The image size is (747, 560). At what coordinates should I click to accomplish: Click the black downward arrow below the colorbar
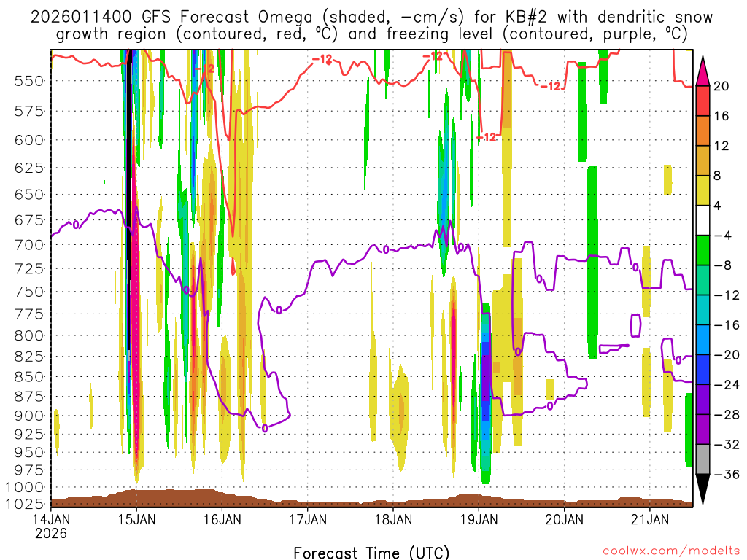(703, 489)
